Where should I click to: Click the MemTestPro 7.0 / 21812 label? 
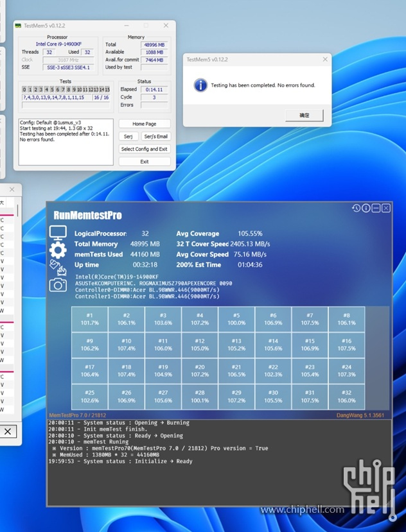[x=78, y=415]
